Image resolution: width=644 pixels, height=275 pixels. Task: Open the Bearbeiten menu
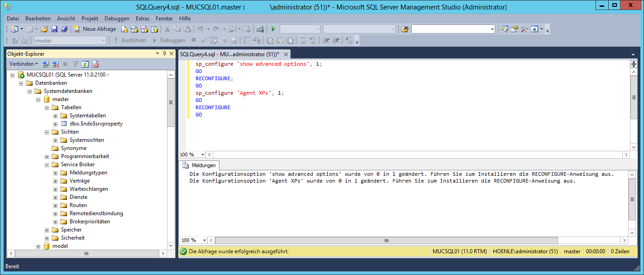pyautogui.click(x=38, y=19)
